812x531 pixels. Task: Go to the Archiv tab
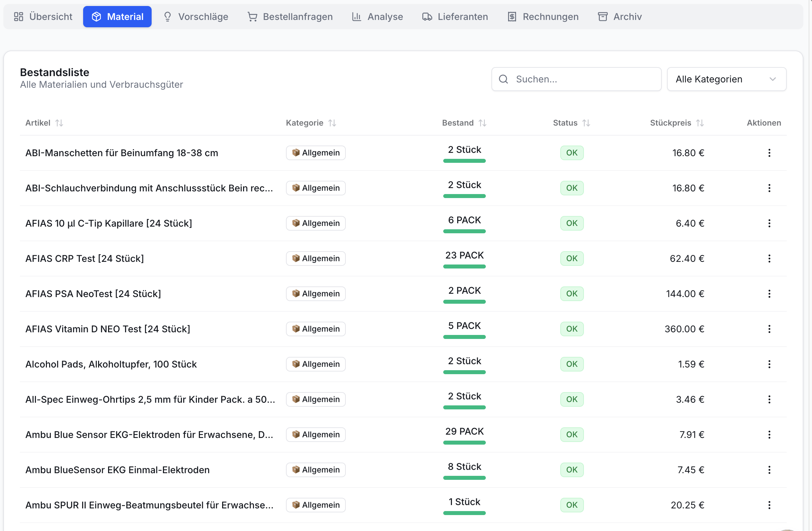coord(619,17)
